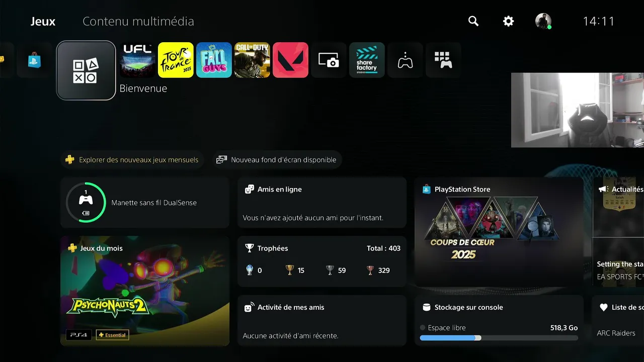This screenshot has height=362, width=644.
Task: Click the webcam picture-in-picture preview
Action: 578,110
